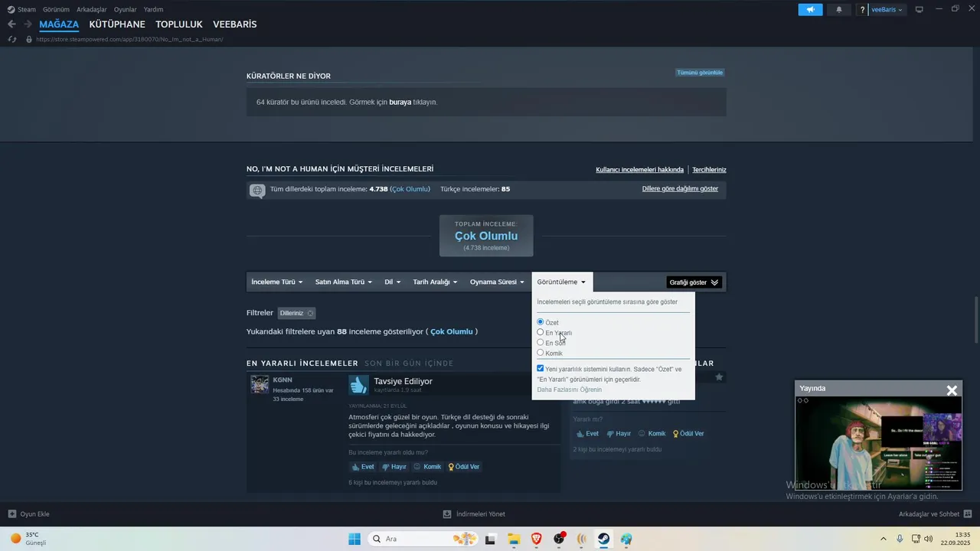The image size is (980, 551).
Task: Show hidden tray icons chevron
Action: click(x=884, y=539)
